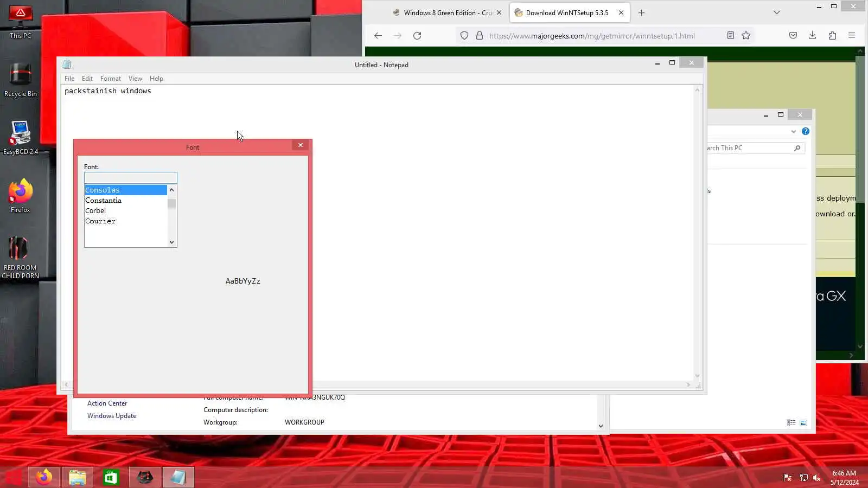Open Action Center flag in system tray

(787, 478)
